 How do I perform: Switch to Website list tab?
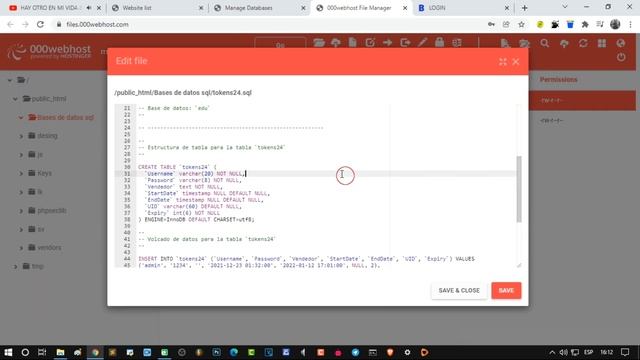tap(157, 8)
